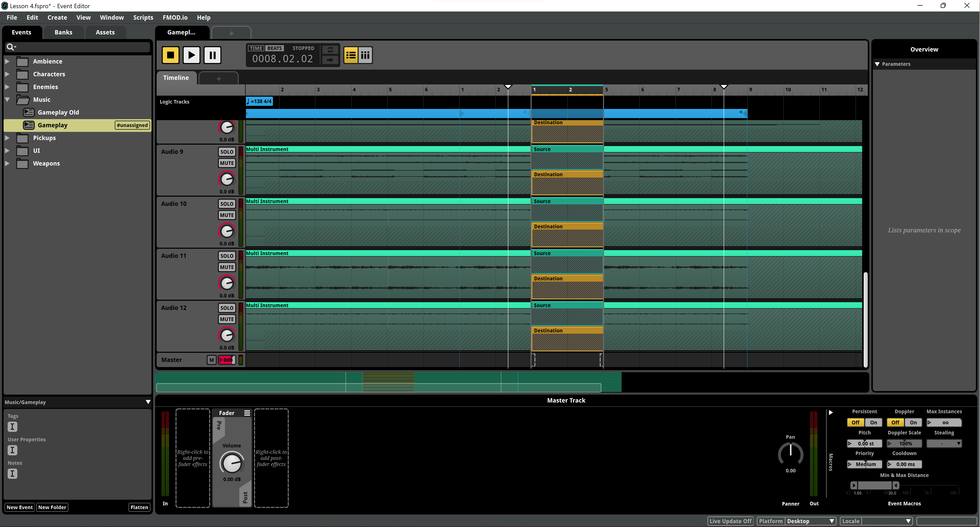Click the New Folder button

52,507
